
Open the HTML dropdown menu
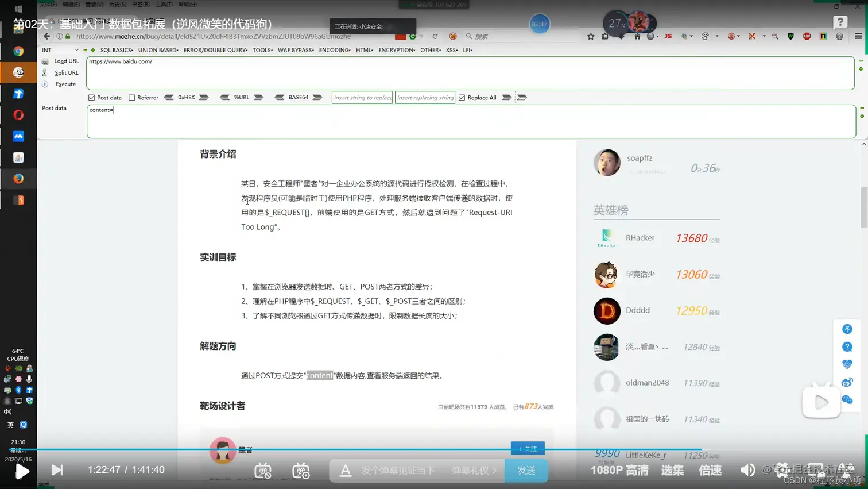click(x=365, y=50)
